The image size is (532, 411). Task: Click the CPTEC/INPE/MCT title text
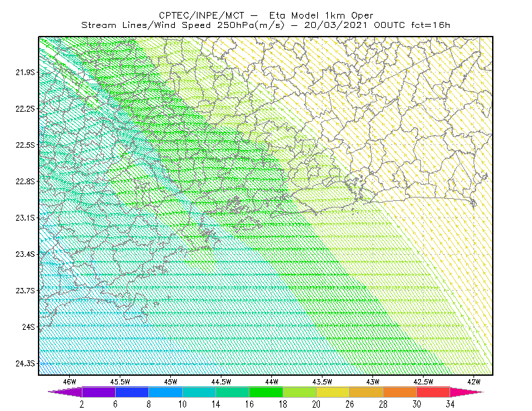pos(201,15)
